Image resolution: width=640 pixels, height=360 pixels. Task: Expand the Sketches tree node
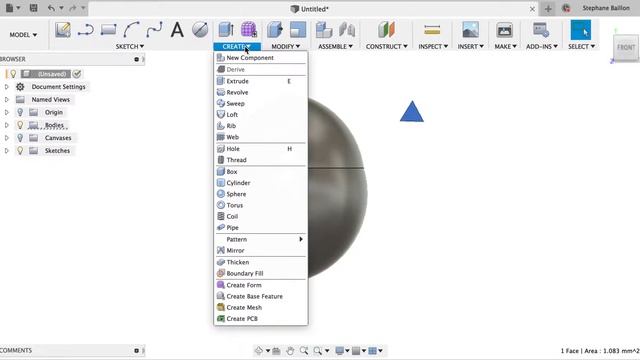click(x=6, y=151)
